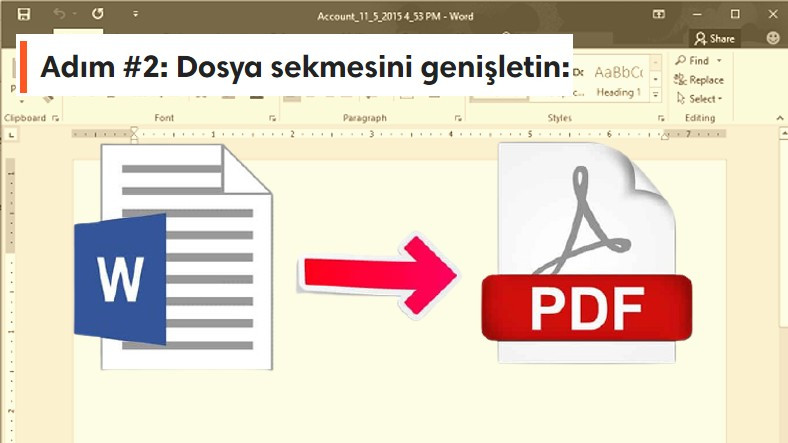788x443 pixels.
Task: Open the Font dialog launcher
Action: (x=272, y=118)
